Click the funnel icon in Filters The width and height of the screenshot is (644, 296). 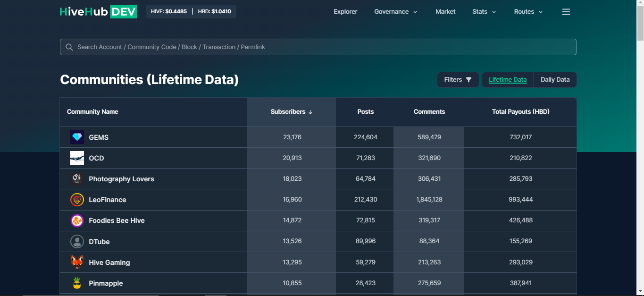[x=468, y=80]
